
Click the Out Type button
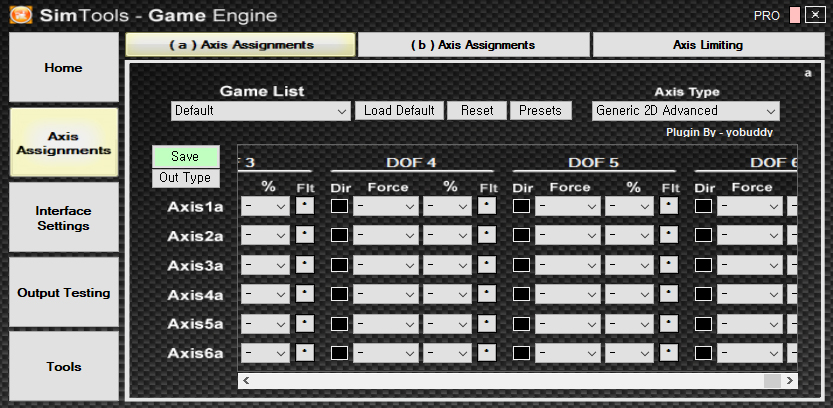185,177
